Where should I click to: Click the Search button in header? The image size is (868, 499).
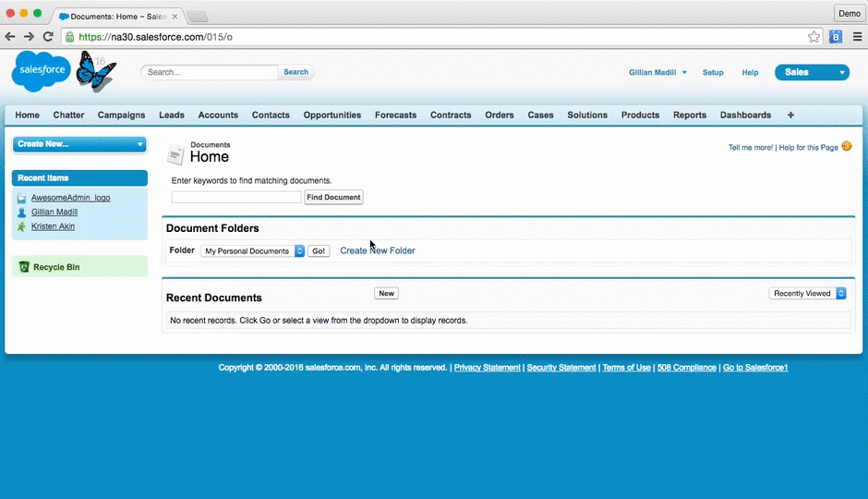(x=296, y=72)
